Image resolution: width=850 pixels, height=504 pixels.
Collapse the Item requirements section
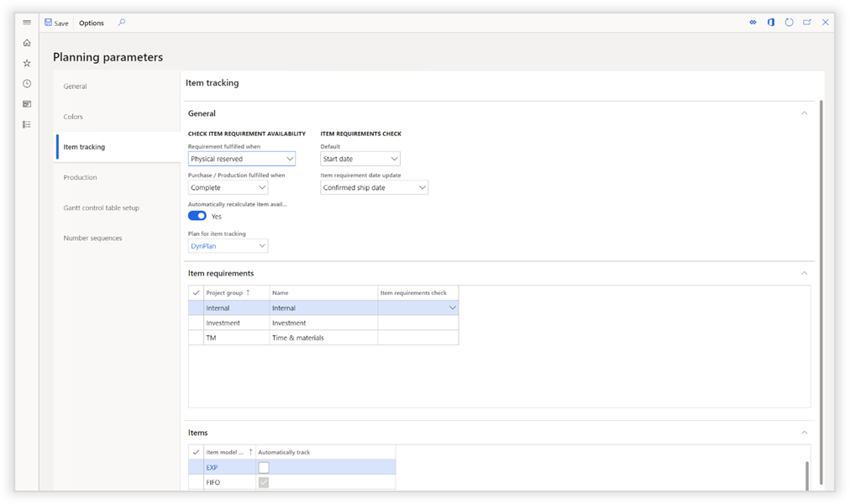coord(805,273)
